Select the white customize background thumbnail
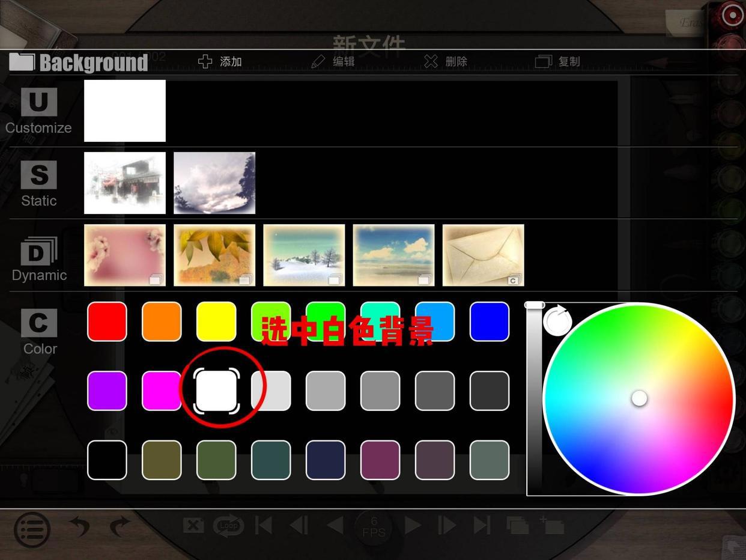Image resolution: width=746 pixels, height=560 pixels. 125,111
